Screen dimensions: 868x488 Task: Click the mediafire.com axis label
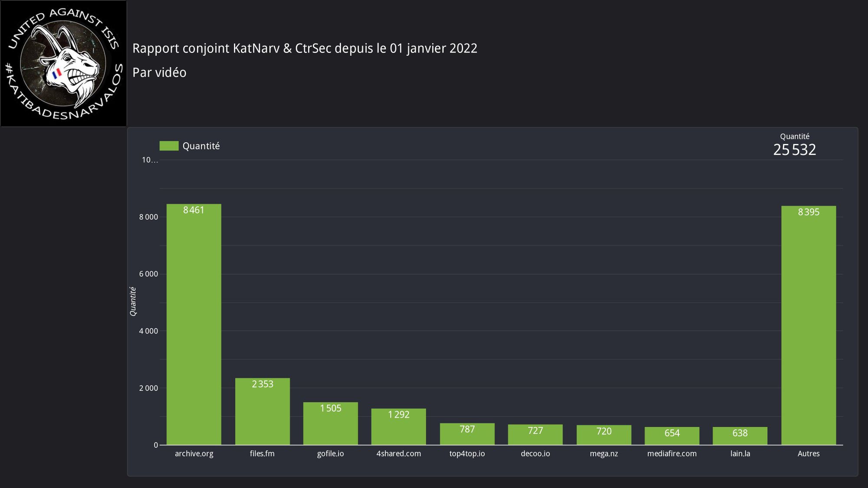(672, 454)
